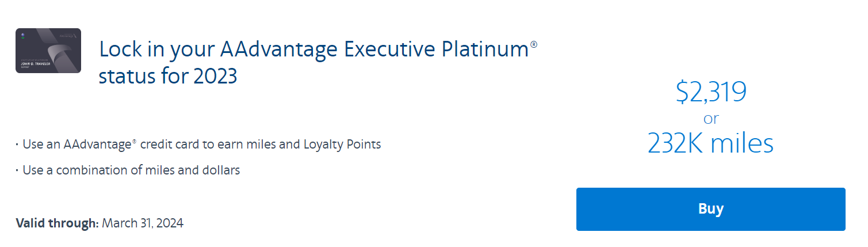This screenshot has width=868, height=247.
Task: Click registered symbol after AAdvantage in bullet
Action: [x=134, y=141]
